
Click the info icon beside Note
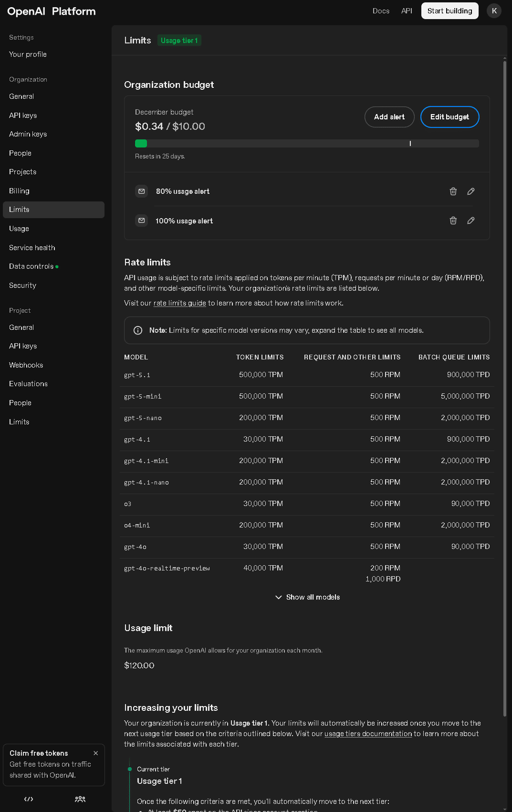[138, 330]
